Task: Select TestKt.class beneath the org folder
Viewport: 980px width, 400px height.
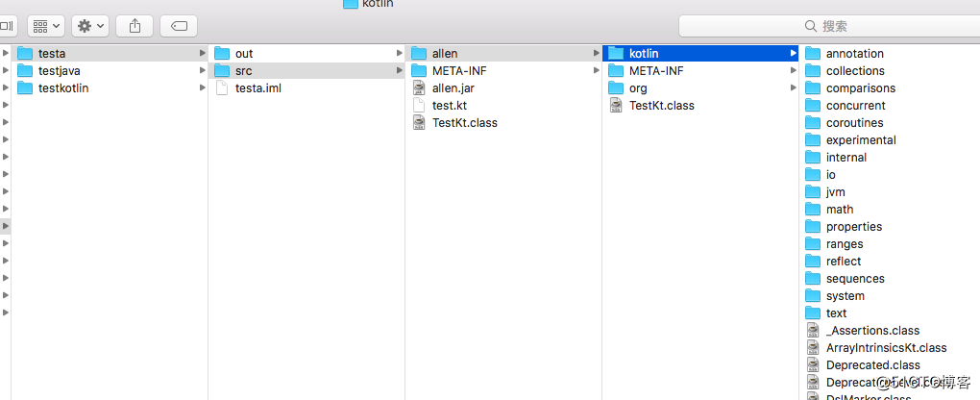Action: pos(662,105)
